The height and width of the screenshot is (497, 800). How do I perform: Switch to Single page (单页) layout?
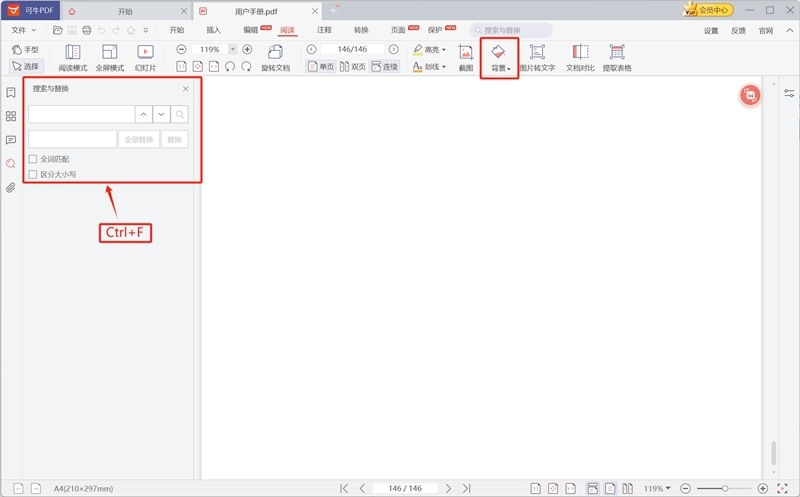(321, 66)
